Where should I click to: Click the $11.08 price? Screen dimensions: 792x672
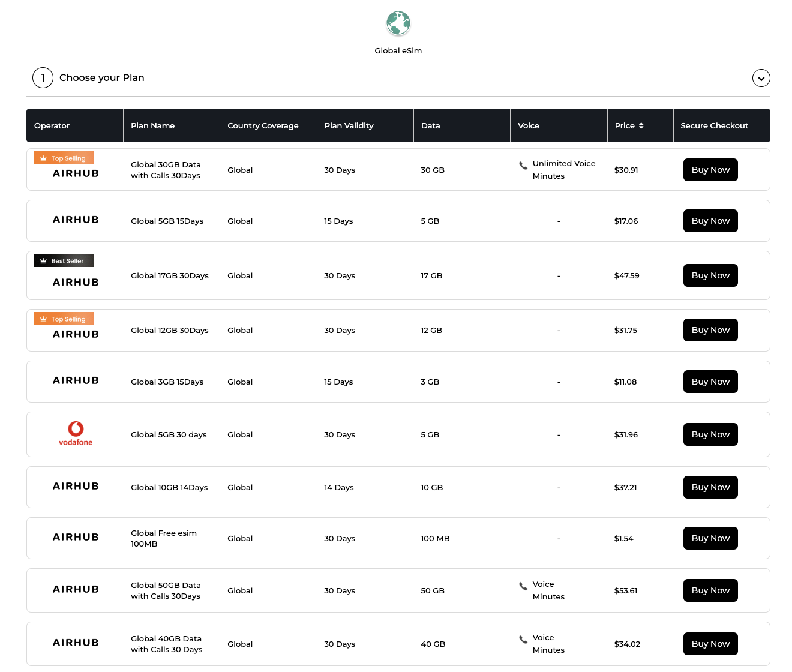626,382
